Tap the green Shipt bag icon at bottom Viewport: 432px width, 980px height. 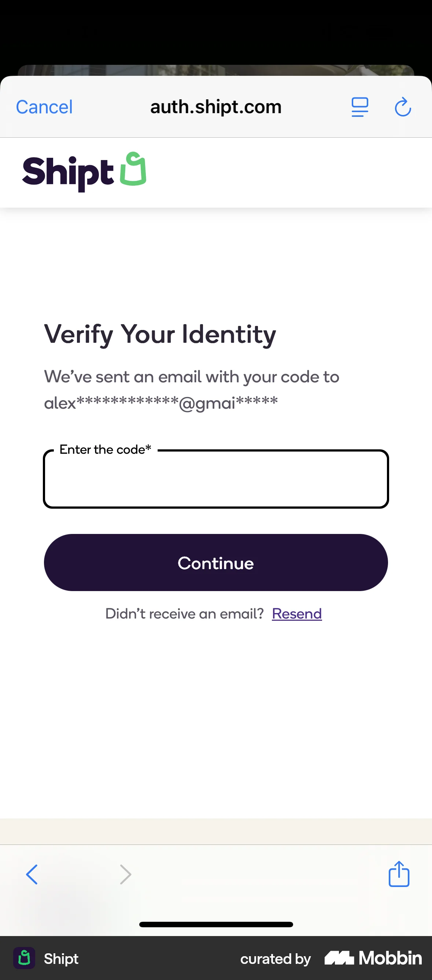[x=24, y=958]
